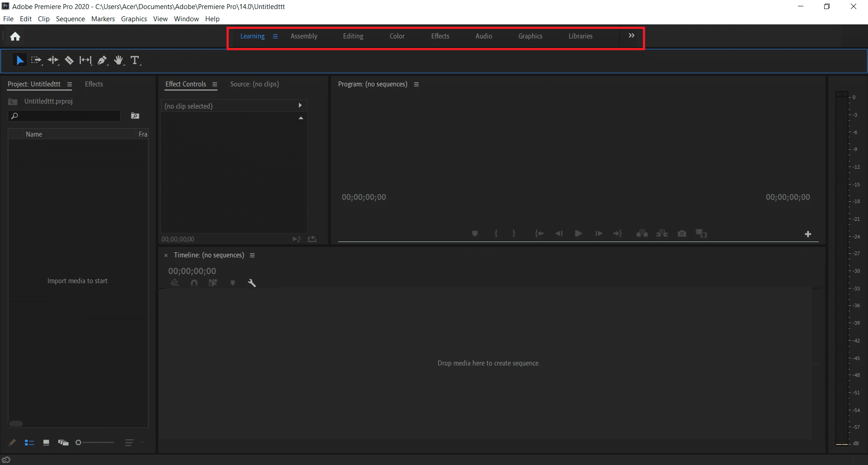Click the Project panel zoom slider
Viewport: 868px width, 465px height.
click(95, 443)
